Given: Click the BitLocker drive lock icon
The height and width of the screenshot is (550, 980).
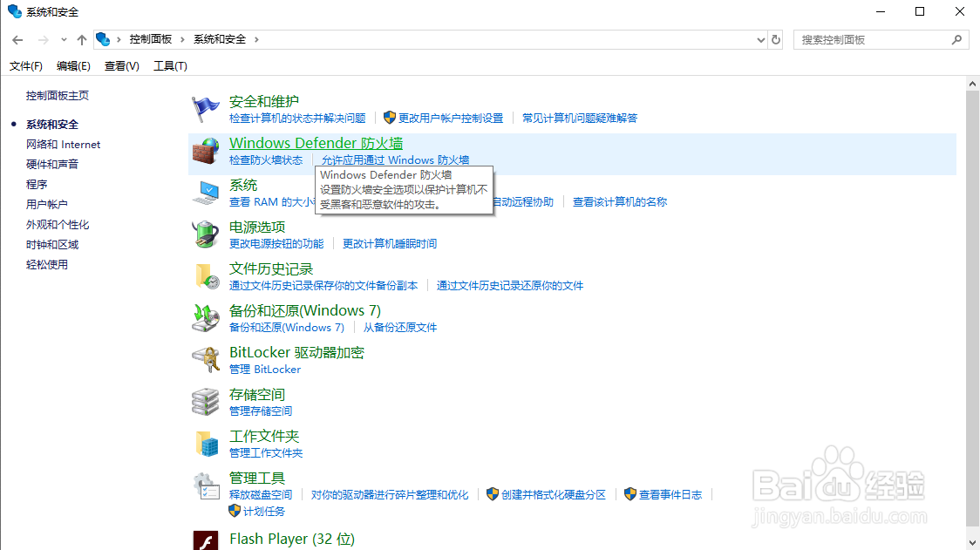Looking at the screenshot, I should (x=205, y=361).
